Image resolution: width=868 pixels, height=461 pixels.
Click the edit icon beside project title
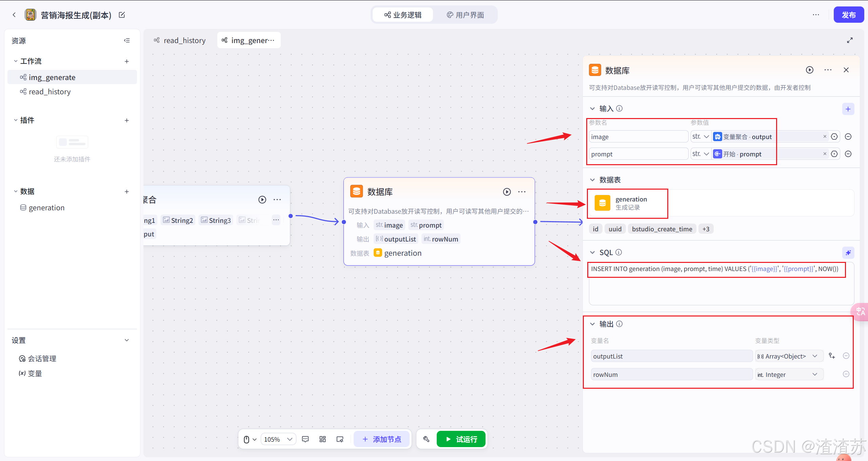(x=122, y=15)
